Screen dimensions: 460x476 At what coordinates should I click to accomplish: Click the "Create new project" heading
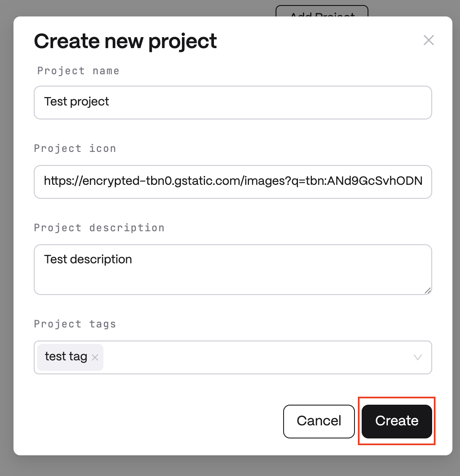[x=125, y=41]
